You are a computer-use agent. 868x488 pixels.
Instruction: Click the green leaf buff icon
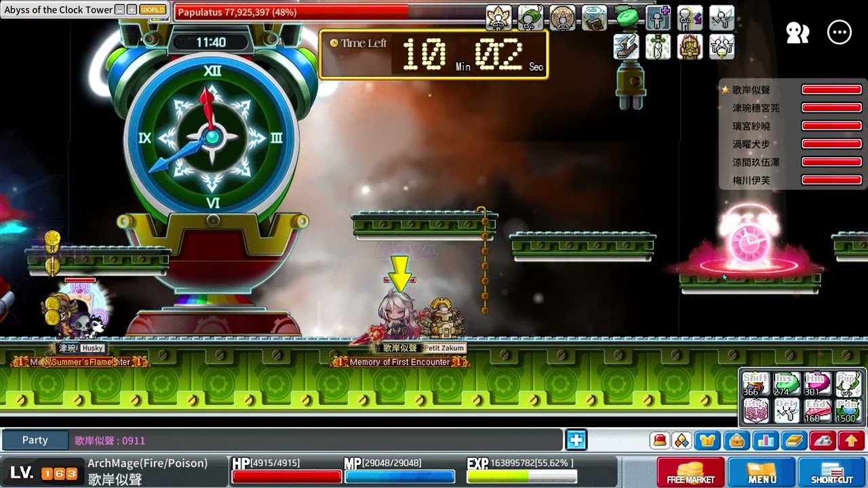(530, 18)
